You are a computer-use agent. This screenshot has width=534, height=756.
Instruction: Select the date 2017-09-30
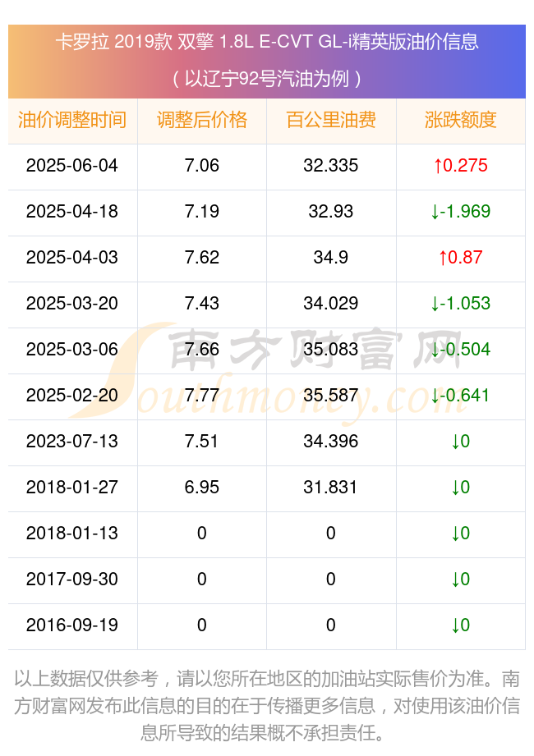pyautogui.click(x=72, y=579)
